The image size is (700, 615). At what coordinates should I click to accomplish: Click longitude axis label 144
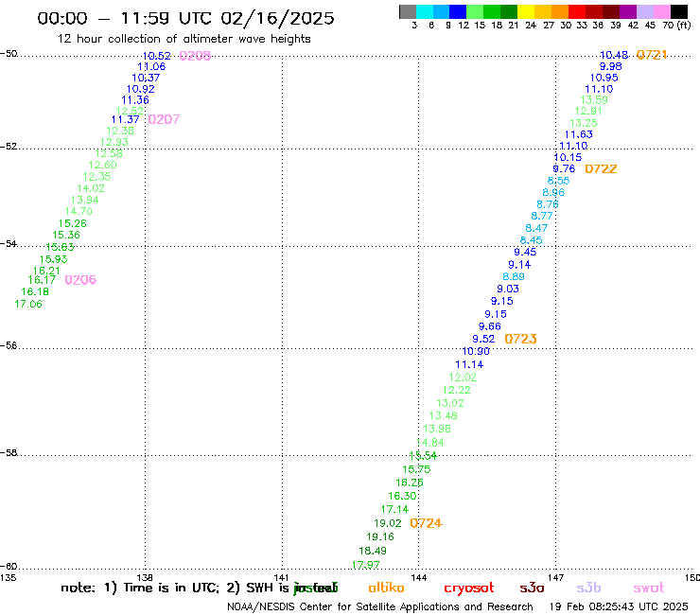tap(419, 577)
